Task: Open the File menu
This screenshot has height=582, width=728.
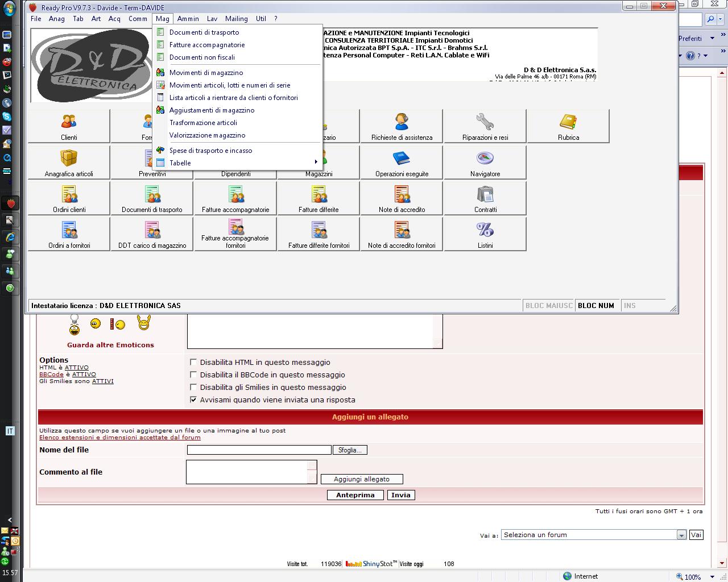Action: click(36, 19)
